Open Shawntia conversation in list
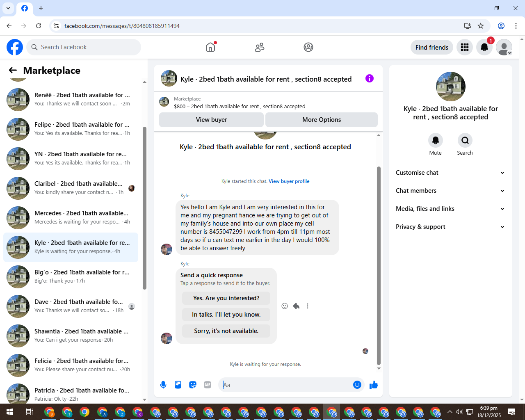This screenshot has width=525, height=420. 71,336
